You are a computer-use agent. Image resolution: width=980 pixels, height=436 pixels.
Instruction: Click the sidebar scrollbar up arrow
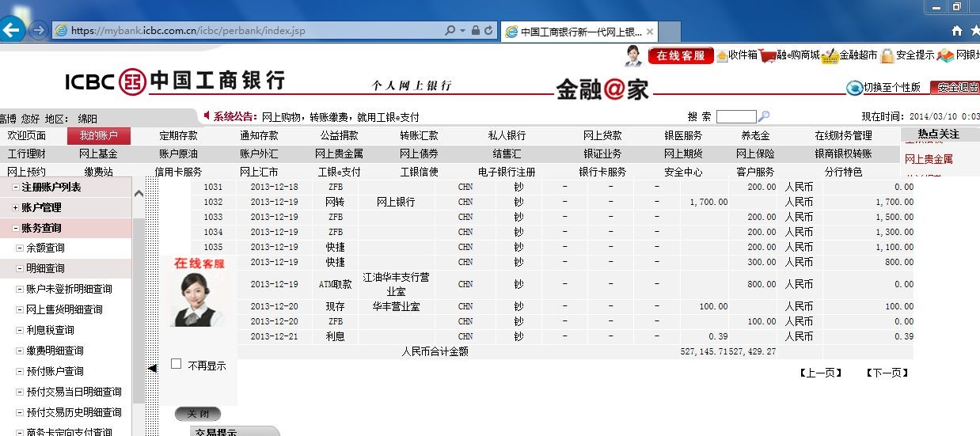(x=139, y=193)
